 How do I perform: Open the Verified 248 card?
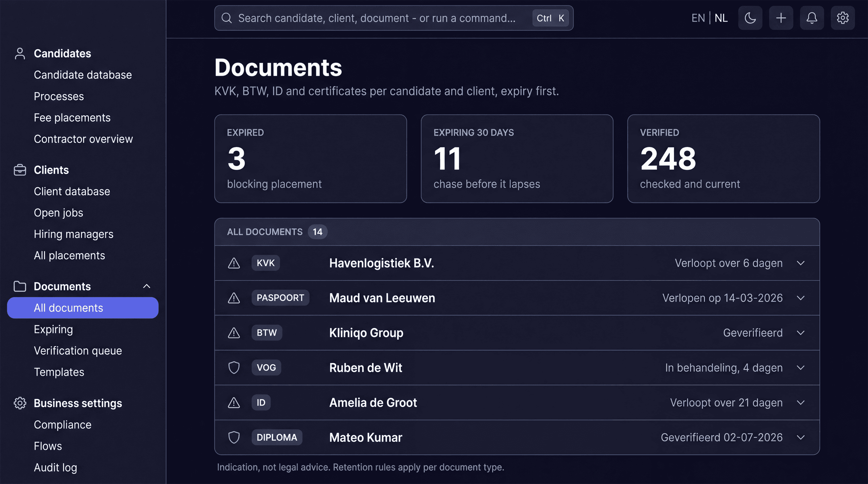pyautogui.click(x=724, y=159)
